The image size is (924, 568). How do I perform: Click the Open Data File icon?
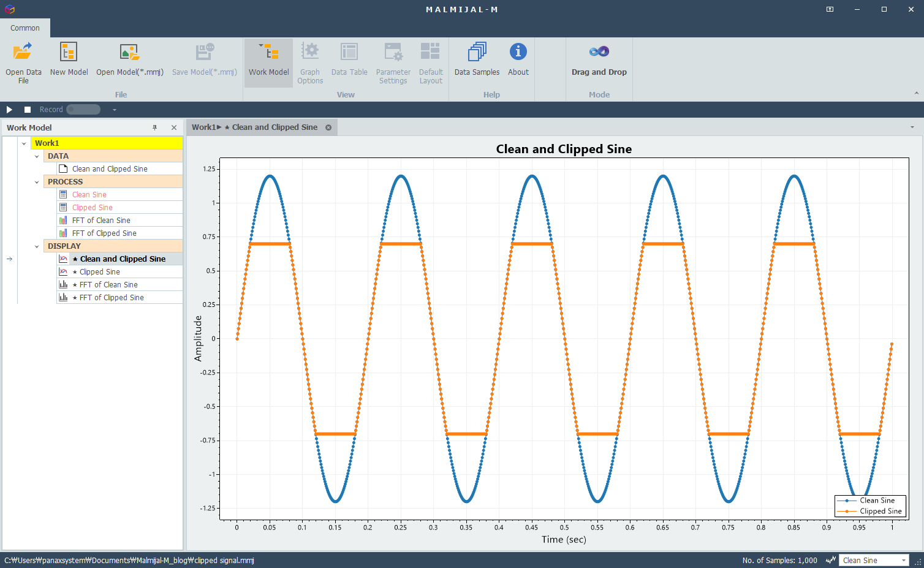[23, 52]
